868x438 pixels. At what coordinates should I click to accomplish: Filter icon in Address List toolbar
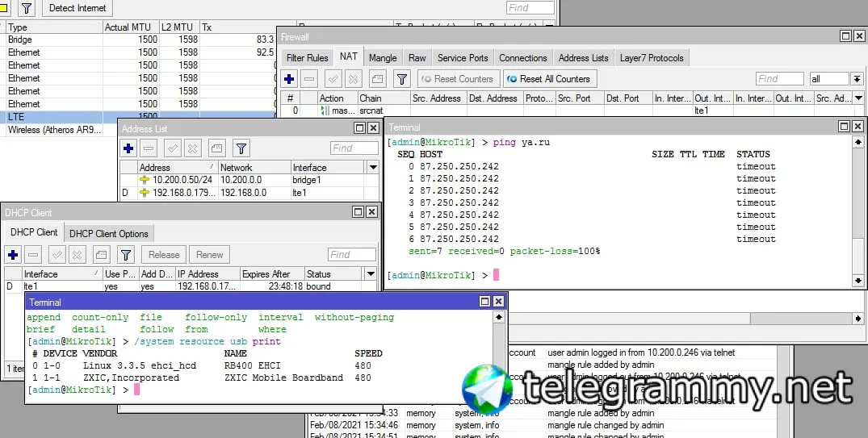click(241, 148)
